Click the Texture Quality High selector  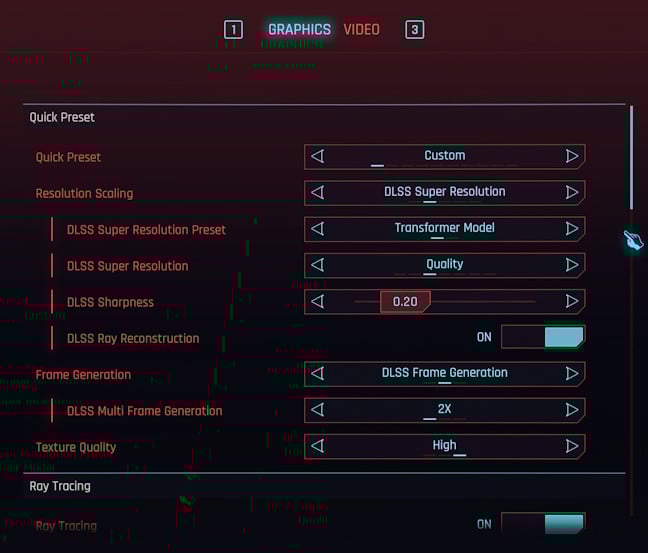coord(444,446)
